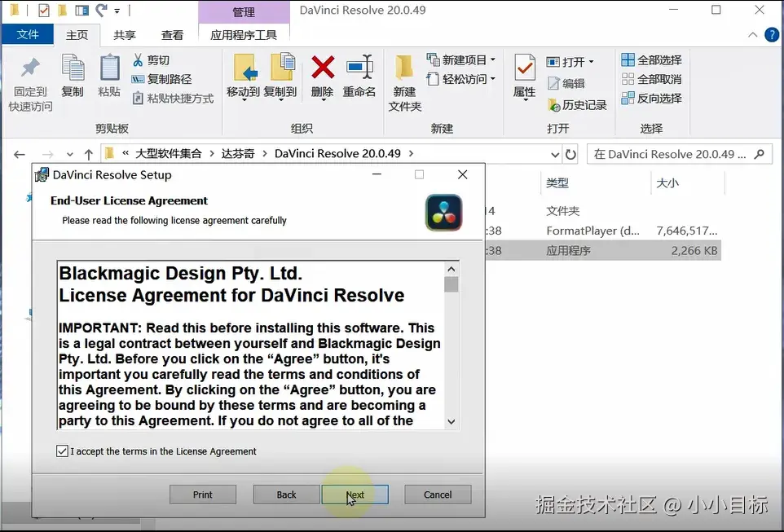Click the Copy (复制) ribbon icon

[73, 68]
